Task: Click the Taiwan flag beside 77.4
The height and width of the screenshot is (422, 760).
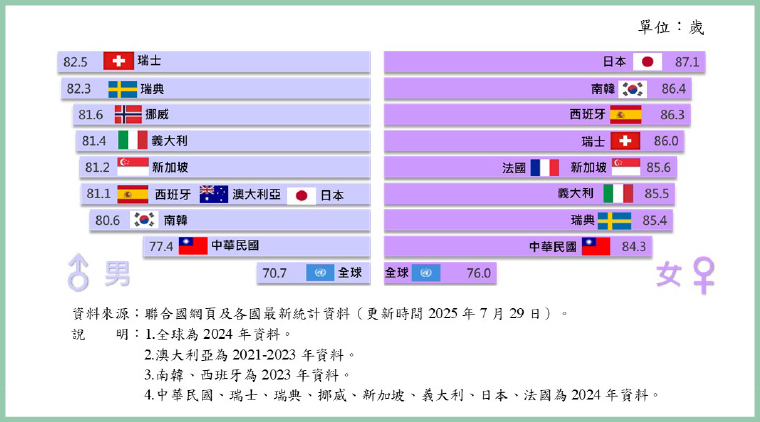Action: click(193, 246)
